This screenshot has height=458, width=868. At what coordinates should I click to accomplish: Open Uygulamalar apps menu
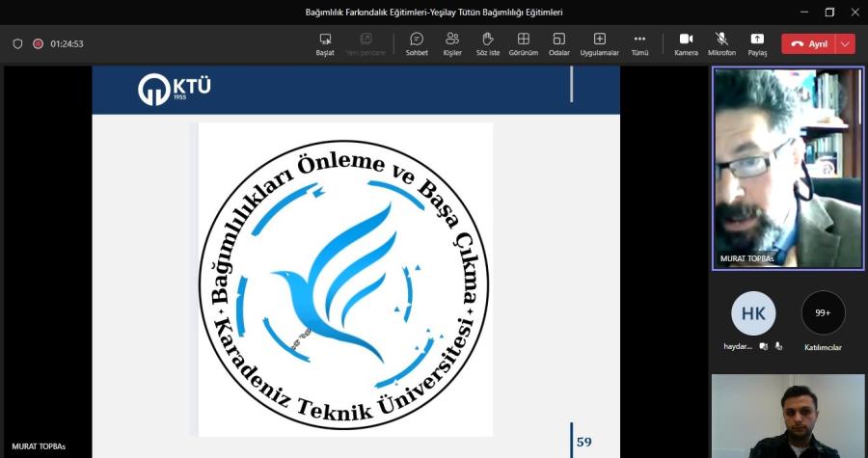click(x=600, y=44)
